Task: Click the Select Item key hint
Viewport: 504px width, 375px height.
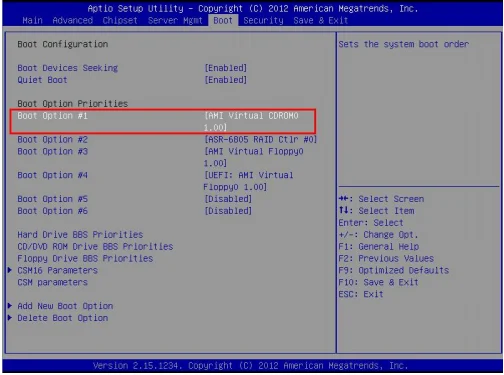Action: point(376,211)
